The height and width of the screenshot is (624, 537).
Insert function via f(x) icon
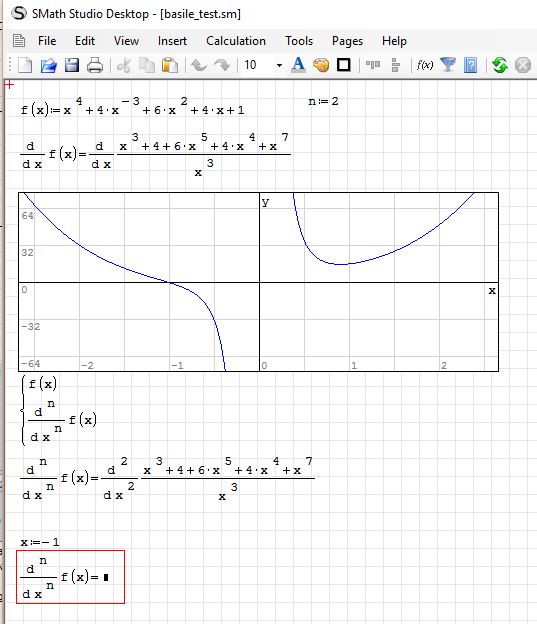tap(425, 65)
